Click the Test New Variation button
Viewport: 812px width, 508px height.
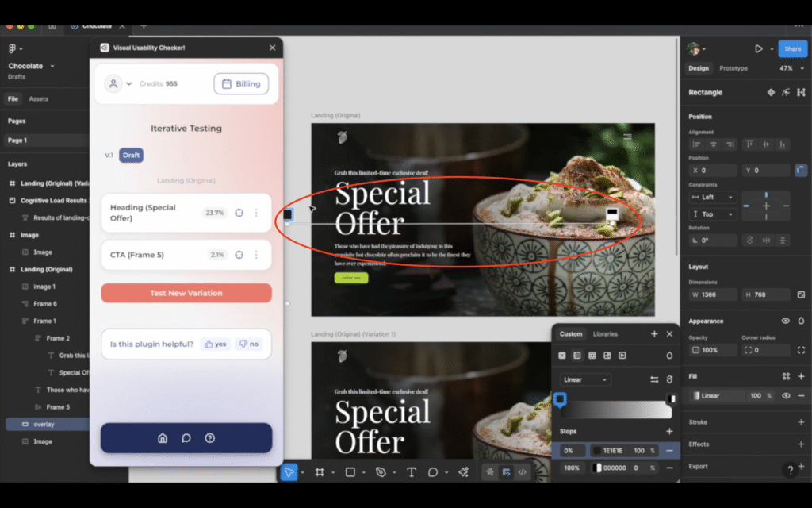click(186, 293)
